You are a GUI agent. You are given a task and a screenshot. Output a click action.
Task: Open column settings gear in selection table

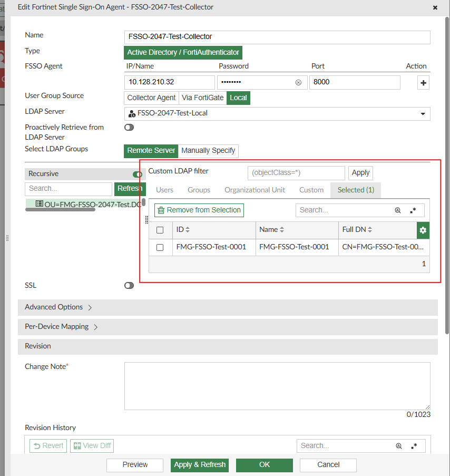(423, 230)
